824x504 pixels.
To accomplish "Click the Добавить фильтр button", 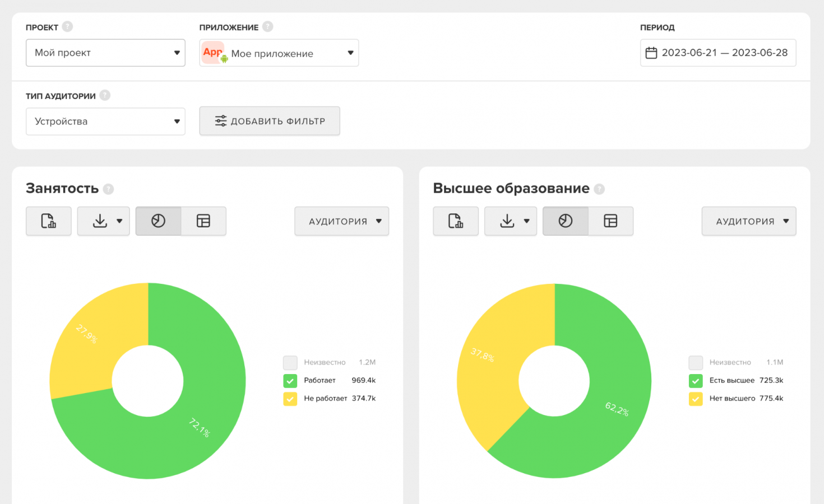I will [x=270, y=121].
